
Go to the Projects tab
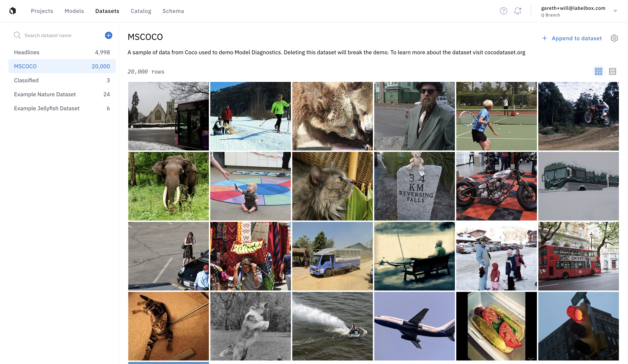pos(42,11)
